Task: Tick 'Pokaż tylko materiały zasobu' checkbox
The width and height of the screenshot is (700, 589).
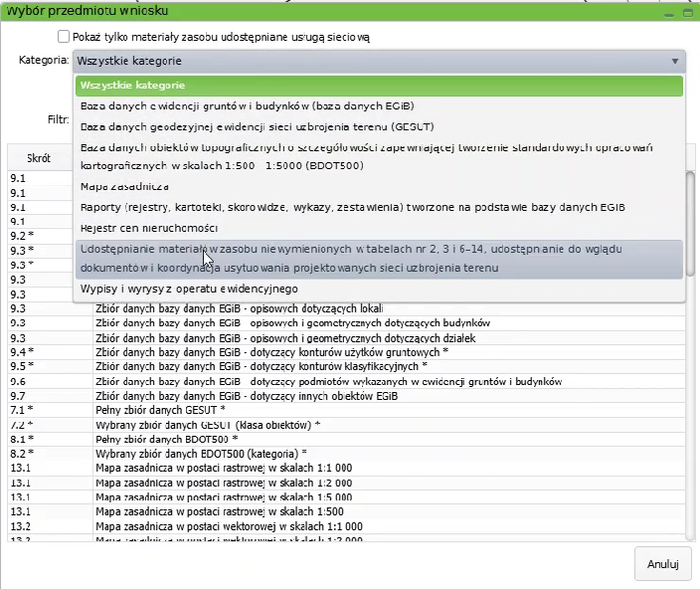Action: 65,37
